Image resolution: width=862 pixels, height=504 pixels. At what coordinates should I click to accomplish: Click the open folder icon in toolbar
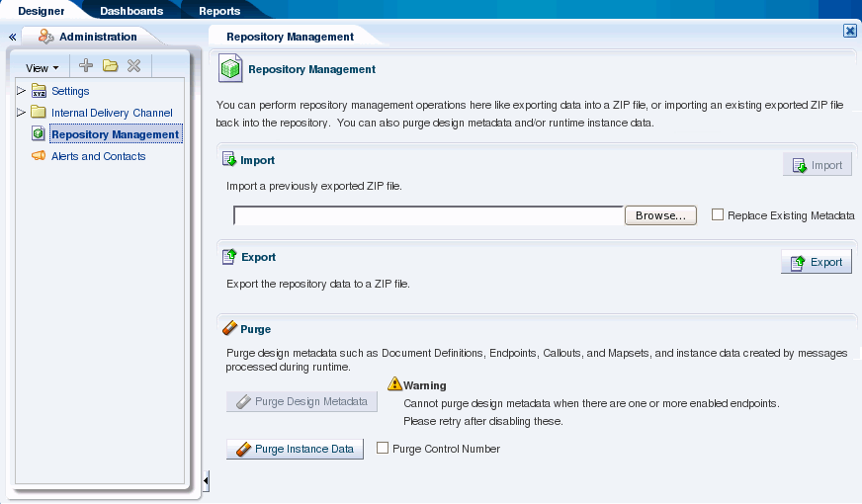point(111,66)
